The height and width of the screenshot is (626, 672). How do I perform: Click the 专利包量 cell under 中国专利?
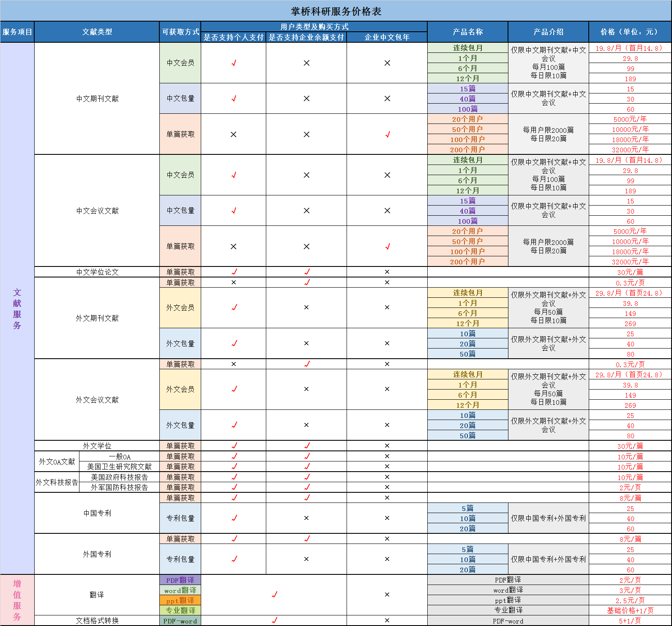tap(180, 518)
